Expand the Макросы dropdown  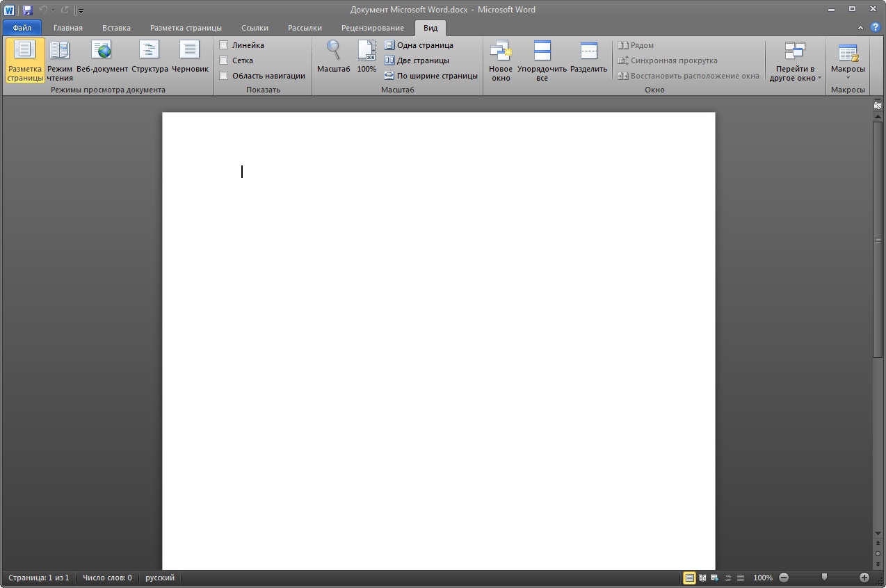[x=848, y=77]
